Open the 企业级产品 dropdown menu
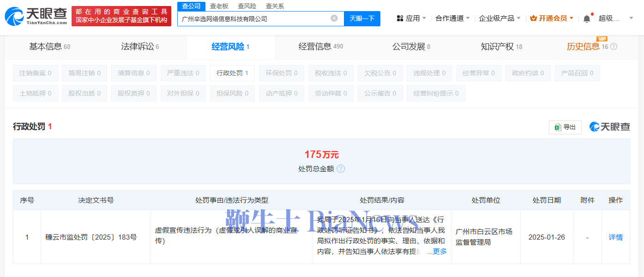 (496, 17)
